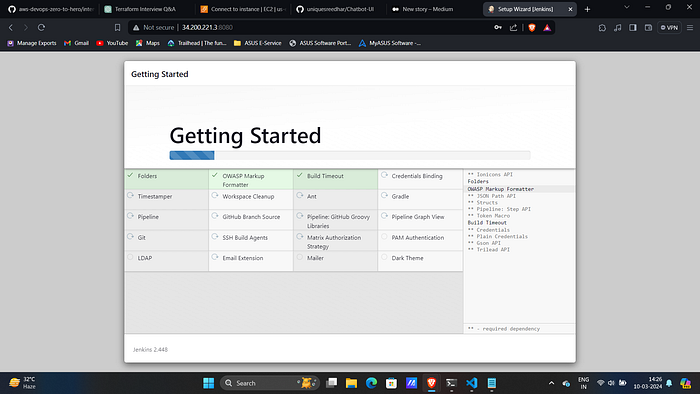Open the saved password key icon
This screenshot has width=700, height=394.
point(498,28)
